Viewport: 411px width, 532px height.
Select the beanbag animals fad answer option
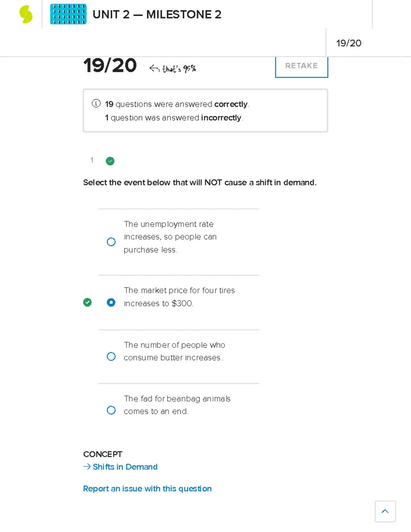pyautogui.click(x=111, y=410)
